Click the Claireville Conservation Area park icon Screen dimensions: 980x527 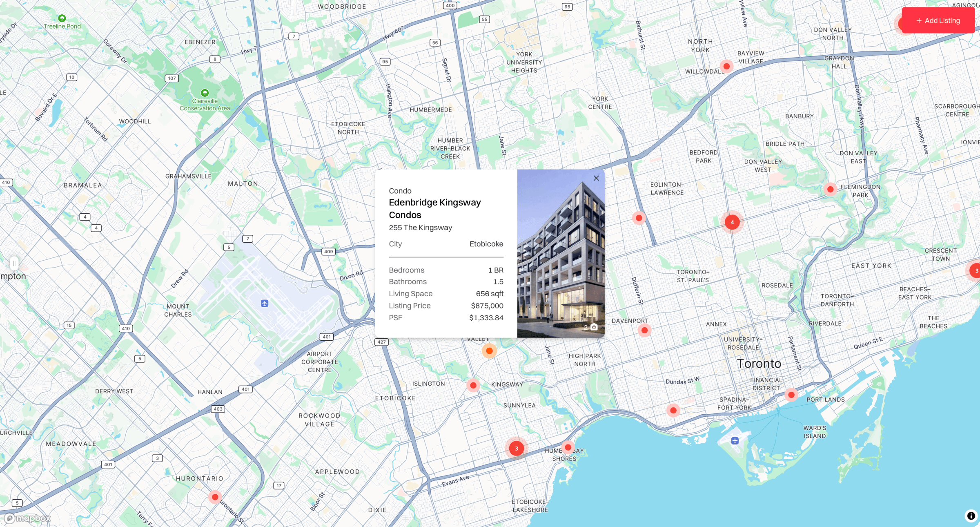click(x=205, y=93)
